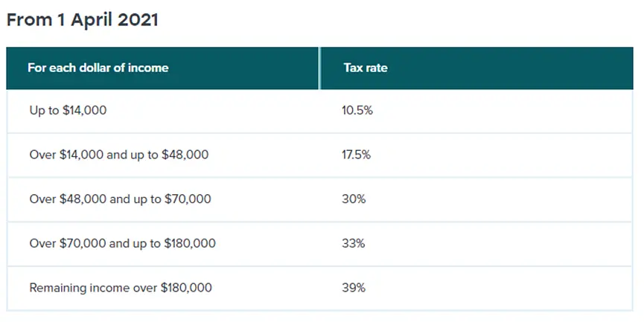Click "$14,000" in the 17.5% row
The width and height of the screenshot is (644, 322).
(77, 155)
